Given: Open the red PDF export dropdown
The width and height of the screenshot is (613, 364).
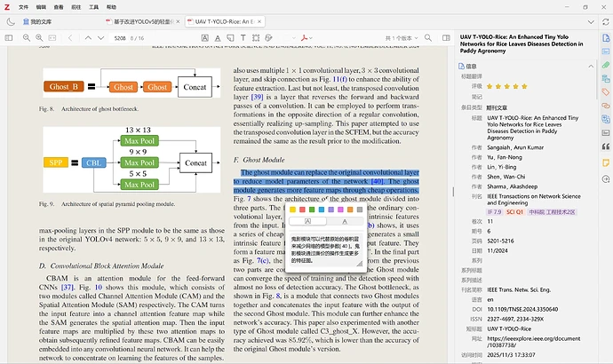Looking at the screenshot, I should pyautogui.click(x=306, y=38).
